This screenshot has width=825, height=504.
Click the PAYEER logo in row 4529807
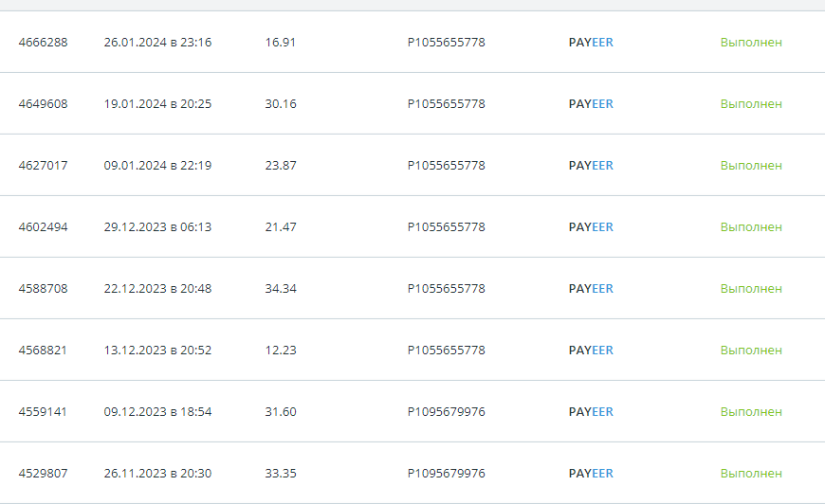(x=591, y=473)
